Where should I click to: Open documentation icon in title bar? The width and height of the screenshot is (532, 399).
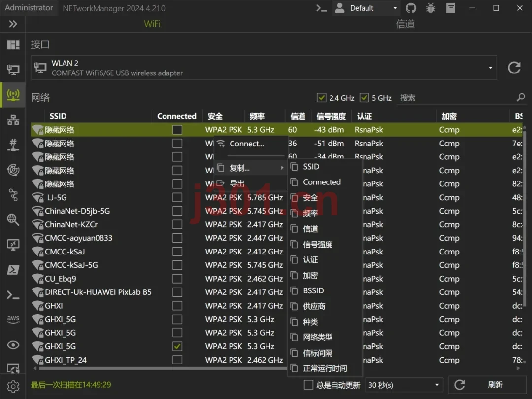coord(451,8)
